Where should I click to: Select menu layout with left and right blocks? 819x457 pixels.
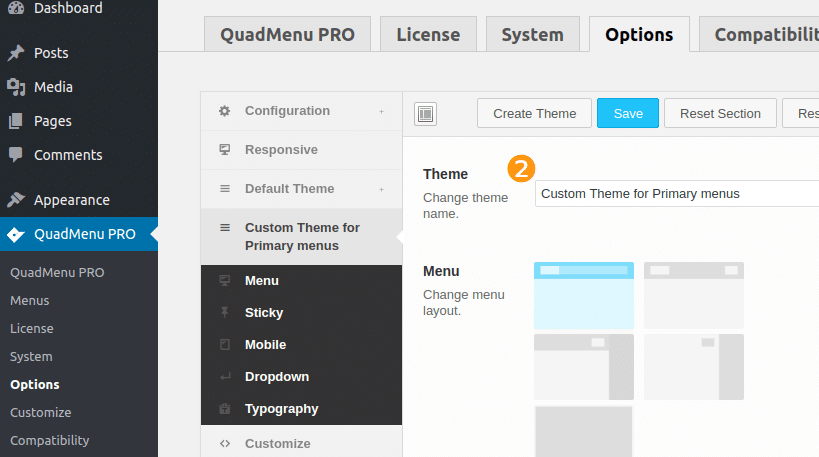[694, 295]
